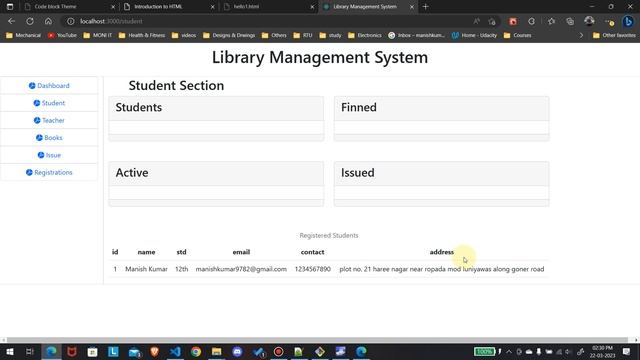Open Electronics bookmarks folder
Viewport: 640px width, 360px height.
(364, 36)
